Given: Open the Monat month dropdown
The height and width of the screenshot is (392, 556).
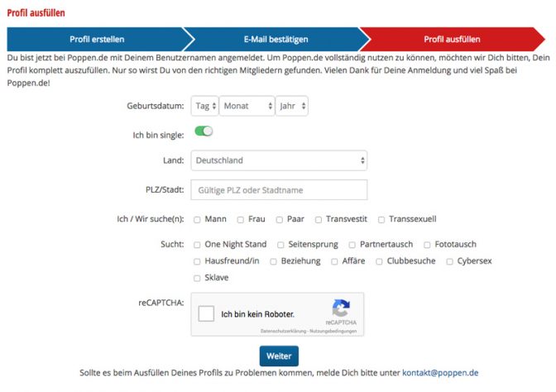Looking at the screenshot, I should coord(247,106).
